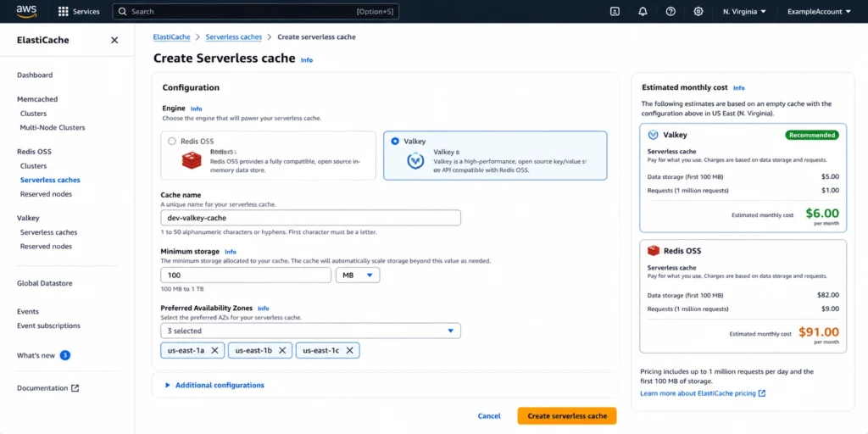This screenshot has height=434, width=868.
Task: Open the MB storage unit dropdown
Action: tap(358, 275)
